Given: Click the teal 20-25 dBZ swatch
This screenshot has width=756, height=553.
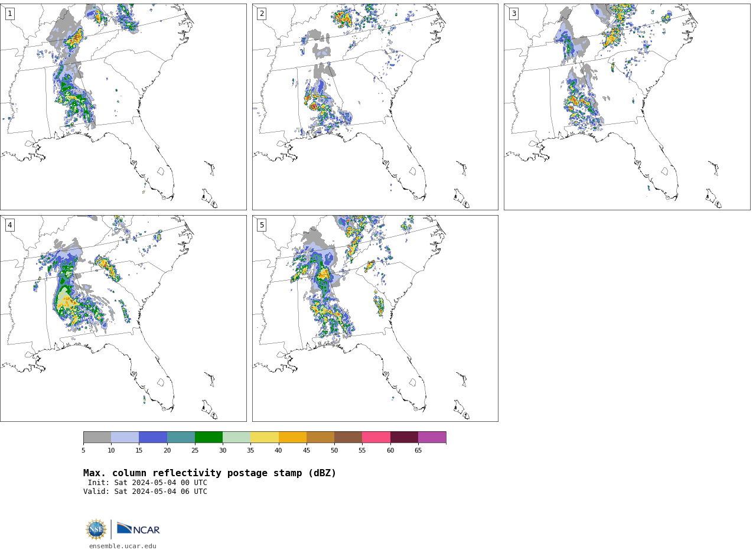Looking at the screenshot, I should (181, 437).
